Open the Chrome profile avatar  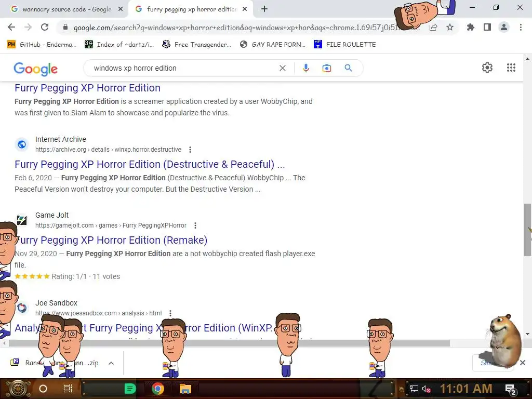(504, 27)
